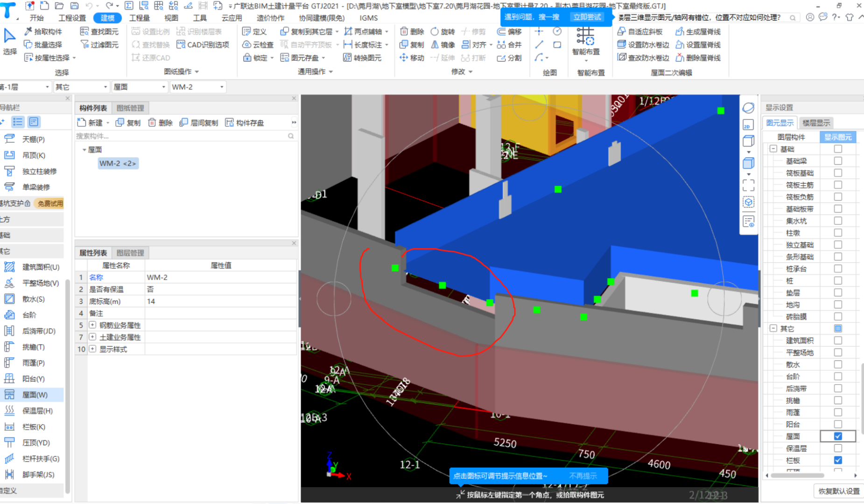Click 恢复默认设置 button
864x504 pixels.
tap(838, 491)
